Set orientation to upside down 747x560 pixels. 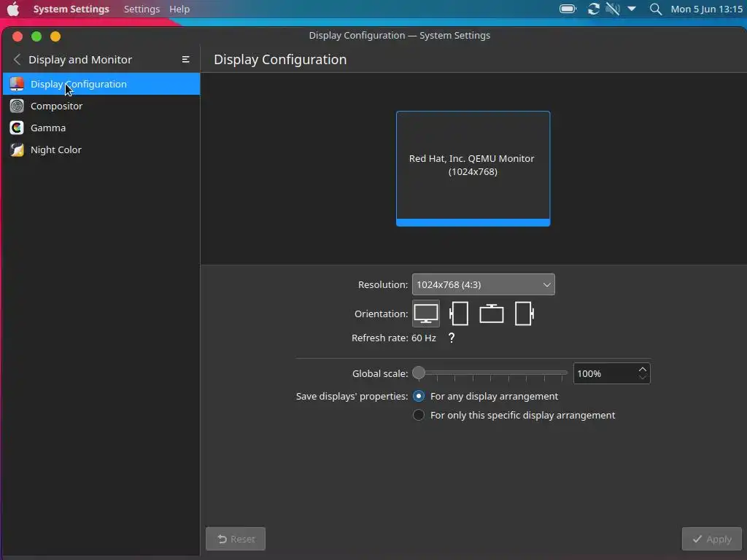492,314
